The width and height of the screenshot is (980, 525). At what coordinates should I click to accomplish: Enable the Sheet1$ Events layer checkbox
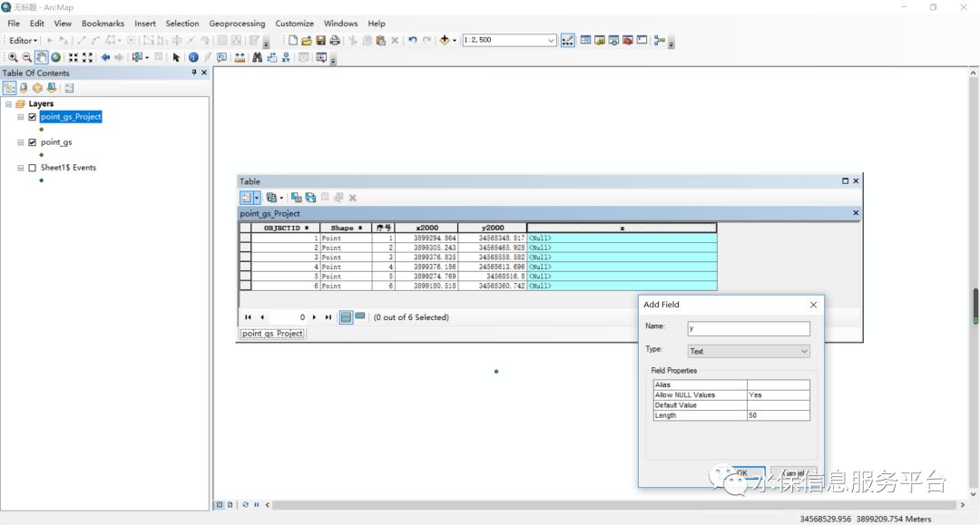point(33,168)
